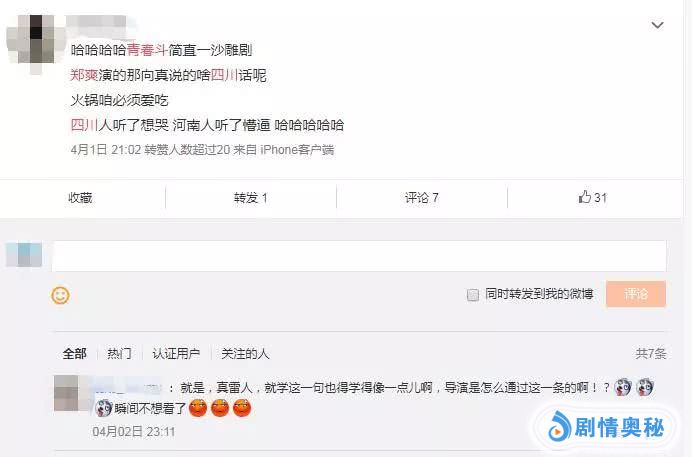
Task: Open the emoji picker smiley icon
Action: (x=60, y=295)
